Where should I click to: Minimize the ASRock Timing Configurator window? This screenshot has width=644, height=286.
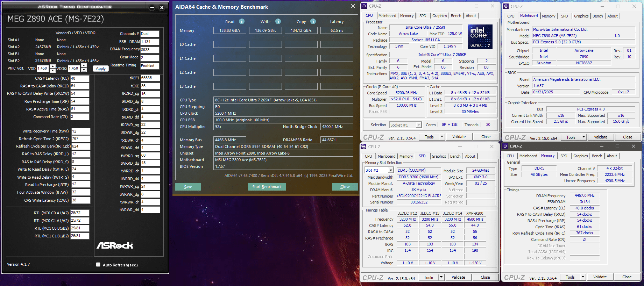pyautogui.click(x=152, y=7)
